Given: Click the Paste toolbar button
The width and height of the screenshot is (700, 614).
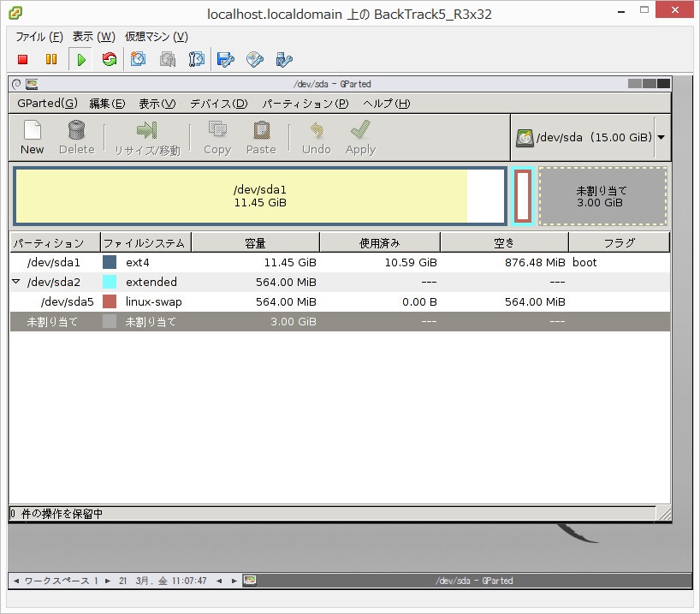Looking at the screenshot, I should pos(261,138).
